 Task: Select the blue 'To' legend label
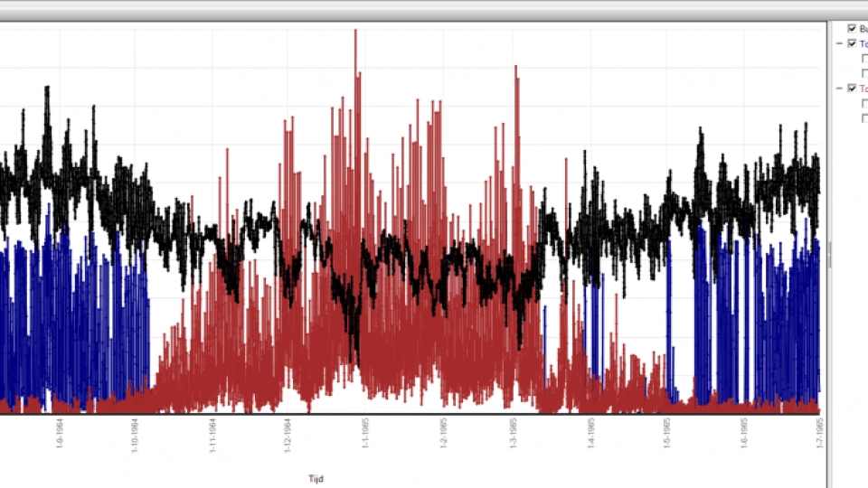point(863,43)
